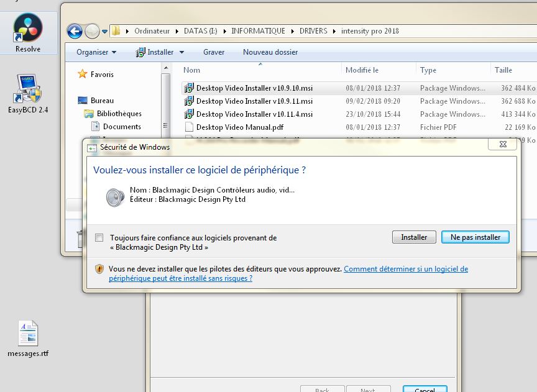
Task: Expand arrow after DATAS (I:) breadcrumb
Action: tap(224, 31)
